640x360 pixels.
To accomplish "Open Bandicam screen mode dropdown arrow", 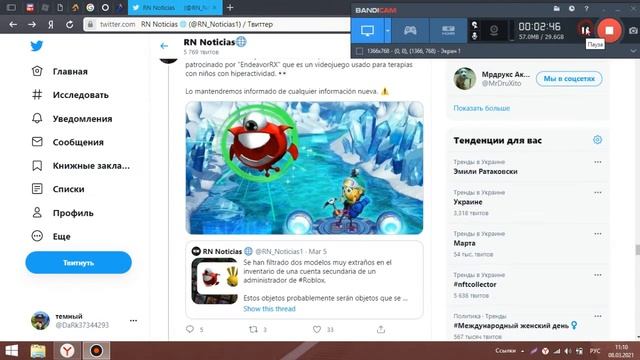I will (388, 31).
